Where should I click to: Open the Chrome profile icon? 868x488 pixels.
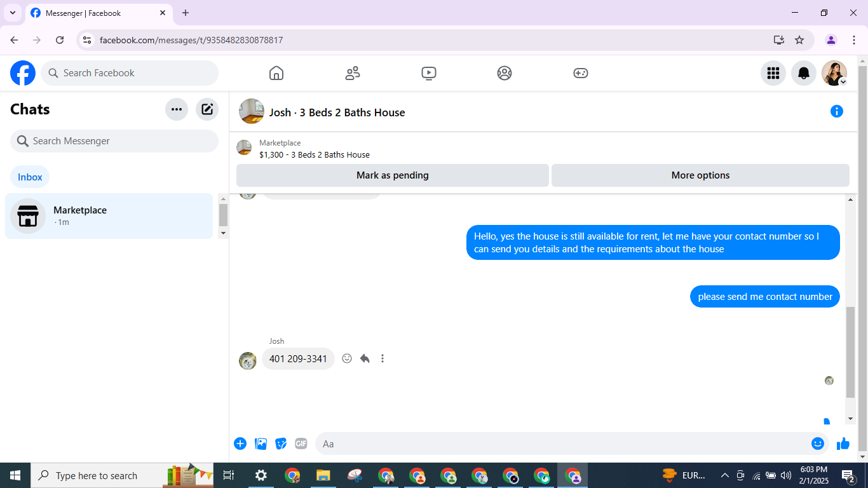pyautogui.click(x=831, y=40)
